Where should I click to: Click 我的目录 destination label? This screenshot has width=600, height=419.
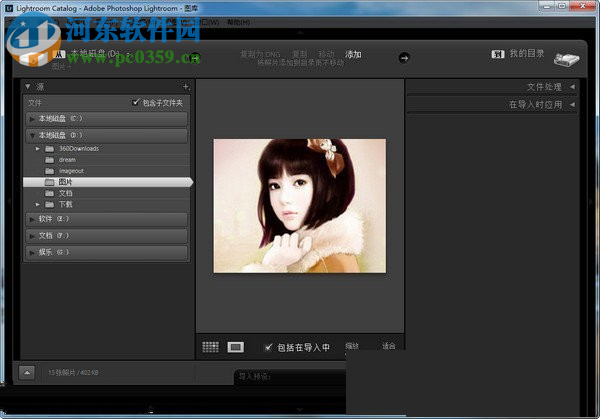527,54
